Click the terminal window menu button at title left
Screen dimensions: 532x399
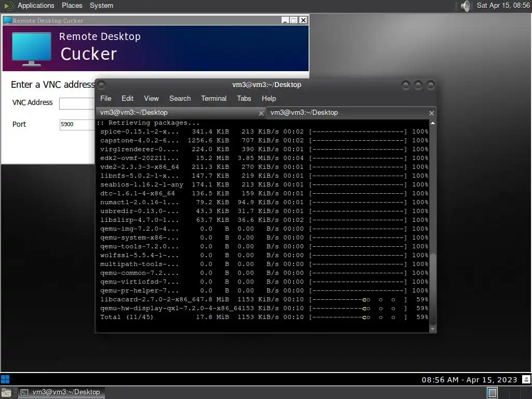(101, 85)
